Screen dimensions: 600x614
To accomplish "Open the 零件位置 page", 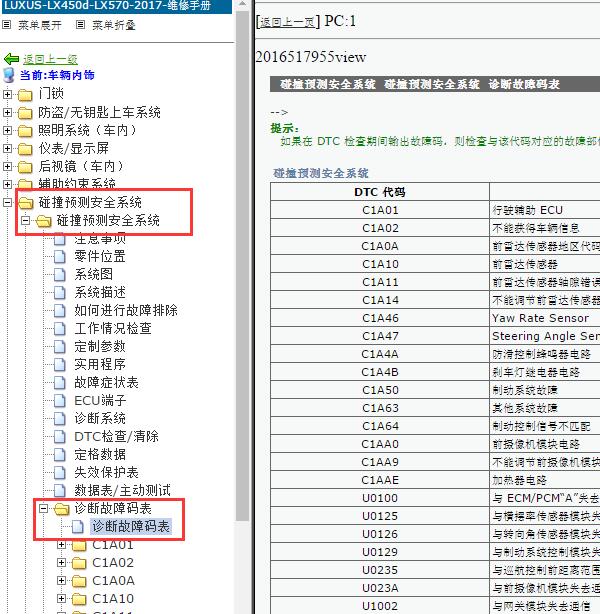I will click(100, 256).
